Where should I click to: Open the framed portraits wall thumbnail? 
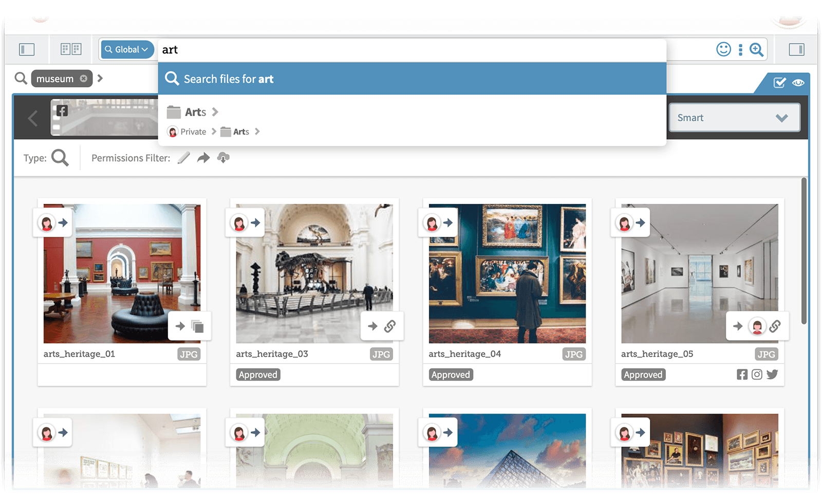point(700,451)
